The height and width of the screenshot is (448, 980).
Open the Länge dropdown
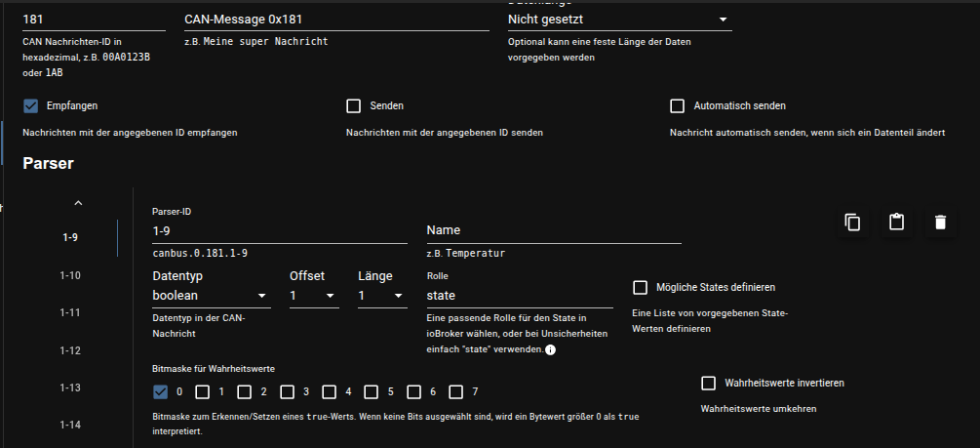pos(382,295)
